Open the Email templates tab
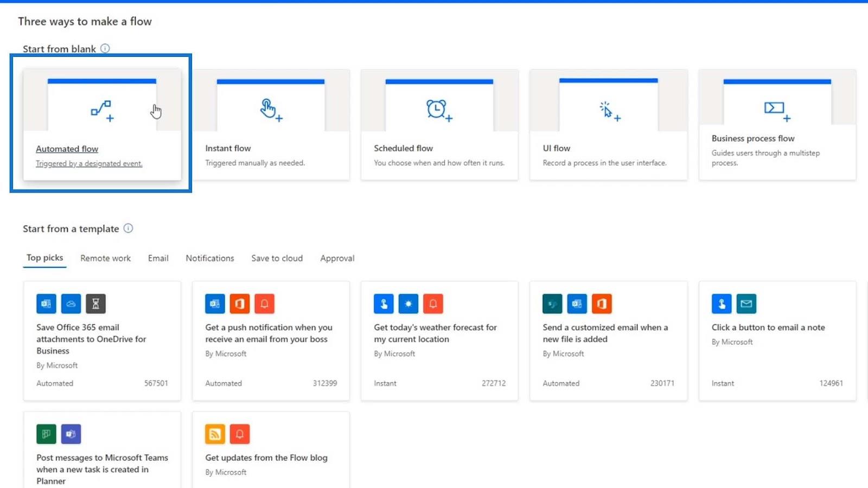 (158, 258)
